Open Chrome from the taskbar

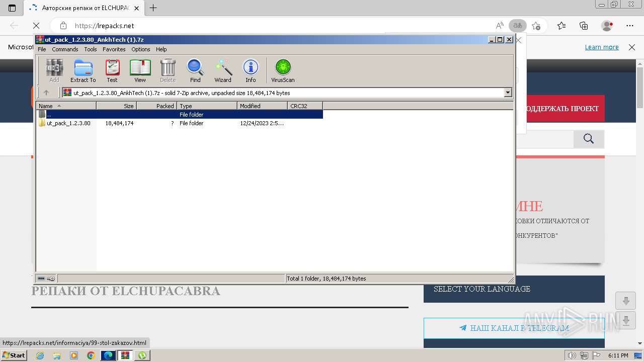[x=91, y=355]
